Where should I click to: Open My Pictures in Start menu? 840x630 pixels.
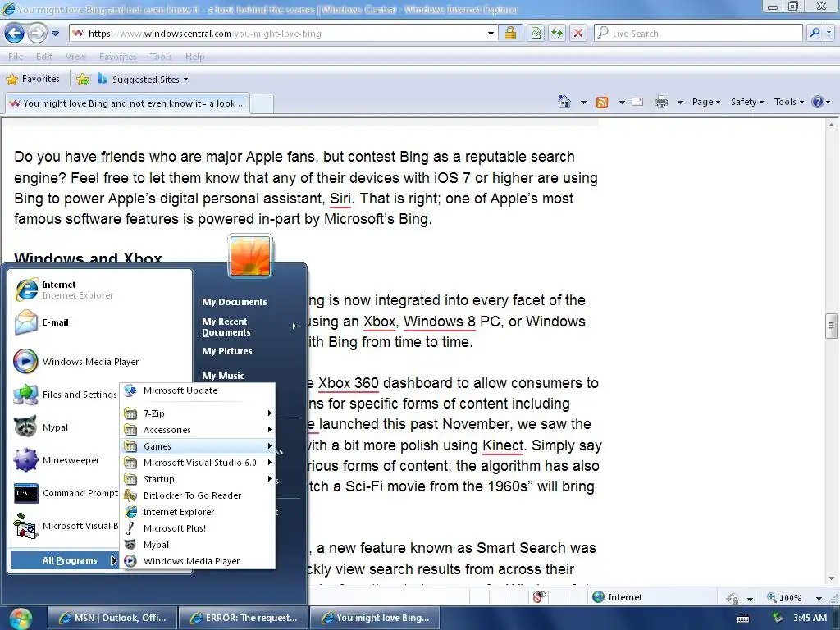226,351
